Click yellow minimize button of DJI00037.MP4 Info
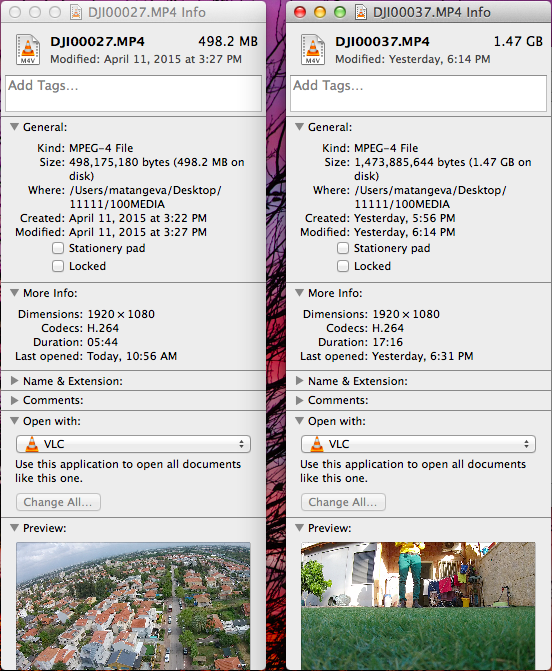Viewport: 552px width, 671px height. [x=320, y=12]
